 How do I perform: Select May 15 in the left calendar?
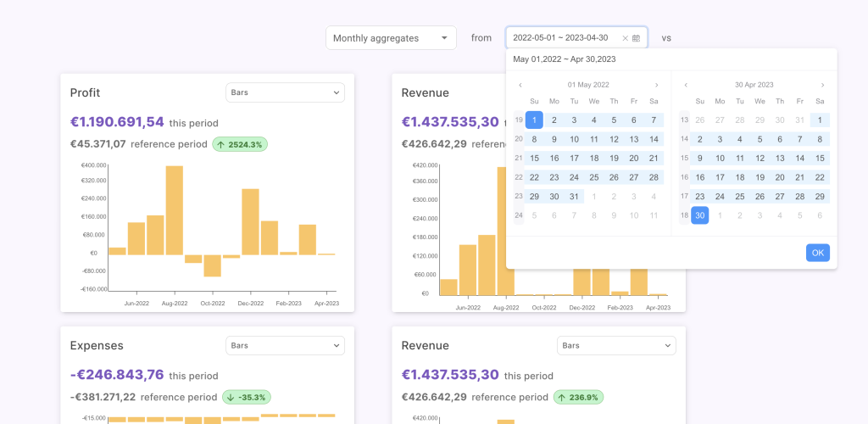click(x=534, y=158)
